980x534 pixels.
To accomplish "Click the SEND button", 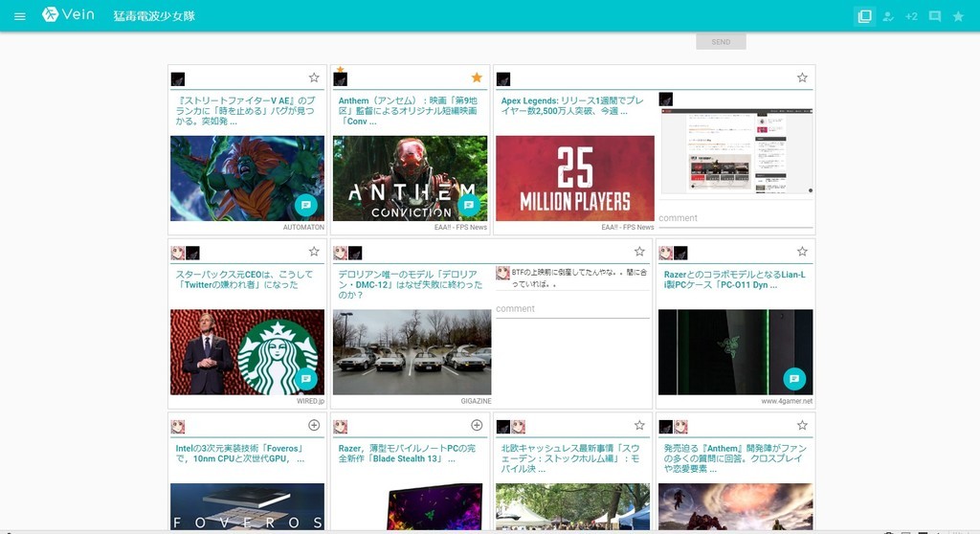I will [x=721, y=42].
